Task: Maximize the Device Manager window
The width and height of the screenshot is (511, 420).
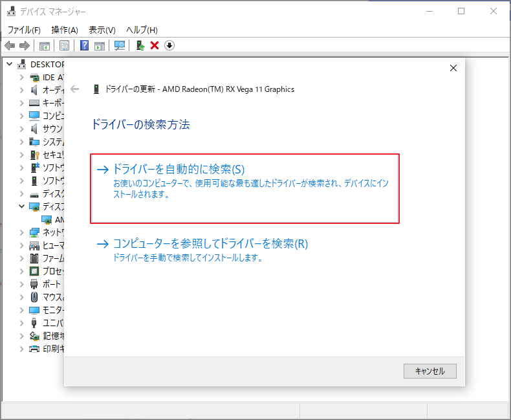Action: click(461, 11)
